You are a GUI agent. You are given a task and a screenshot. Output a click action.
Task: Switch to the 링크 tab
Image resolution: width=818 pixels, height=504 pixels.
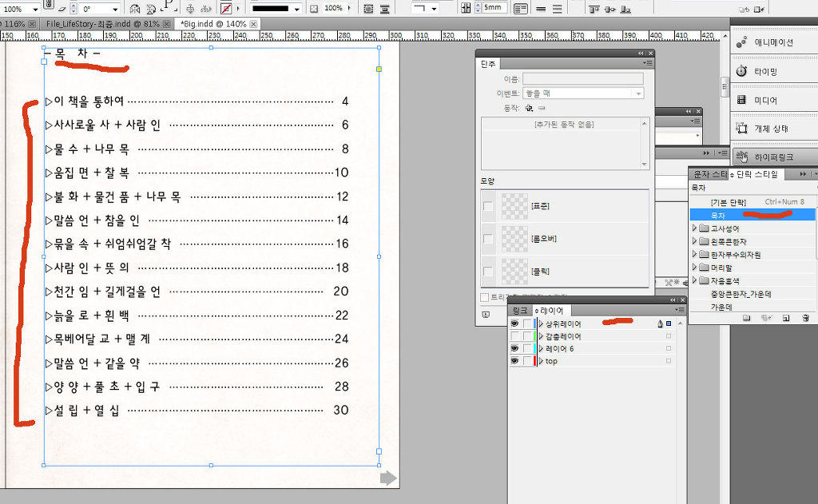[519, 310]
